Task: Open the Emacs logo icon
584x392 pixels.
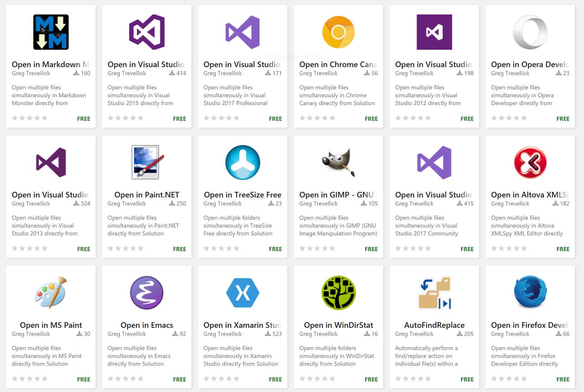Action: [x=146, y=293]
